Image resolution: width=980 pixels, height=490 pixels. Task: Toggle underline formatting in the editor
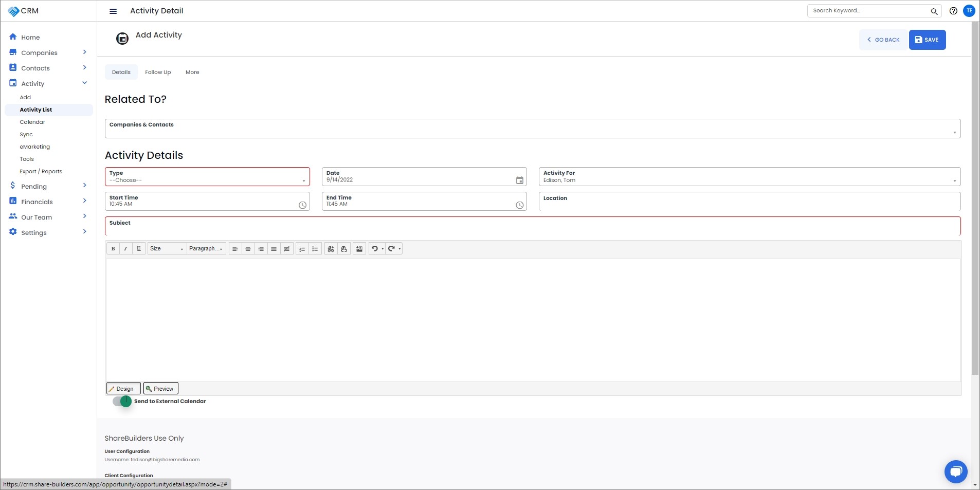click(139, 249)
